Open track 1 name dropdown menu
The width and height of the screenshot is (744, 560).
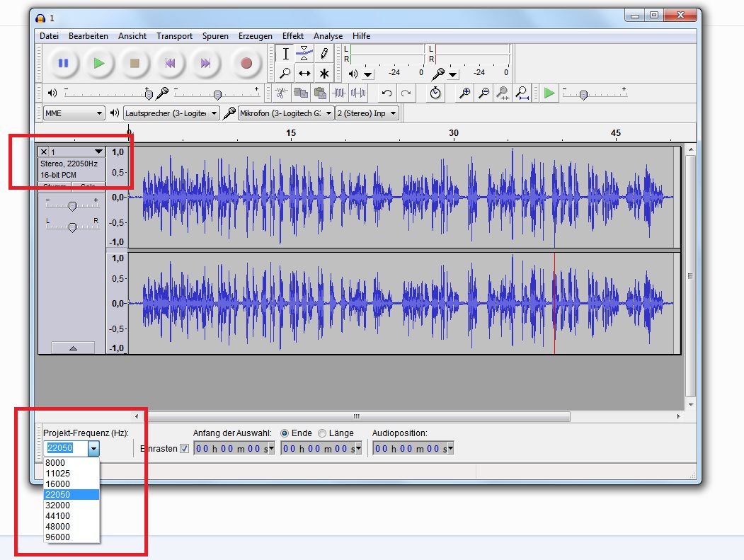pyautogui.click(x=98, y=152)
